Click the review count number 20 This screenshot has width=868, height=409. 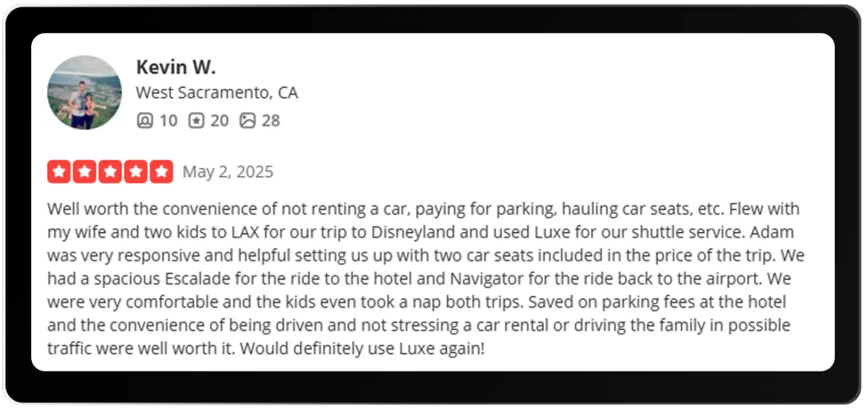coord(219,121)
